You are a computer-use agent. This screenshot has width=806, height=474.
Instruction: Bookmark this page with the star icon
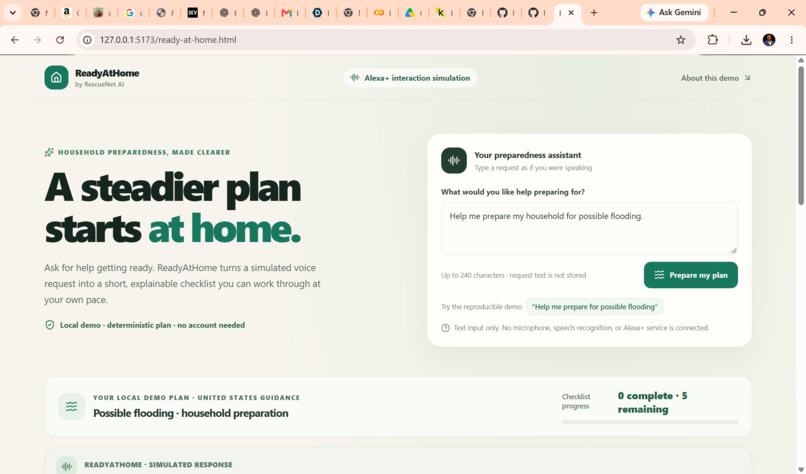coord(681,40)
